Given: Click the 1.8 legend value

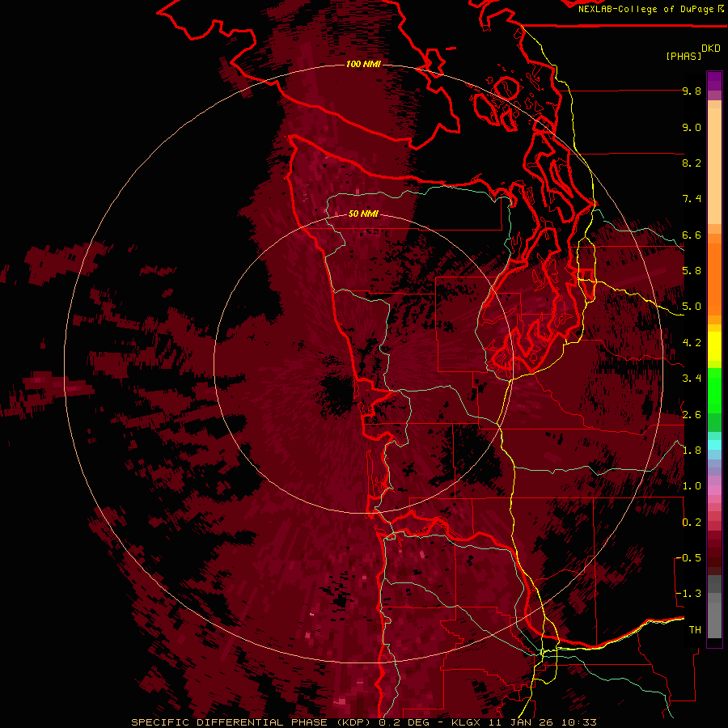Looking at the screenshot, I should (692, 451).
